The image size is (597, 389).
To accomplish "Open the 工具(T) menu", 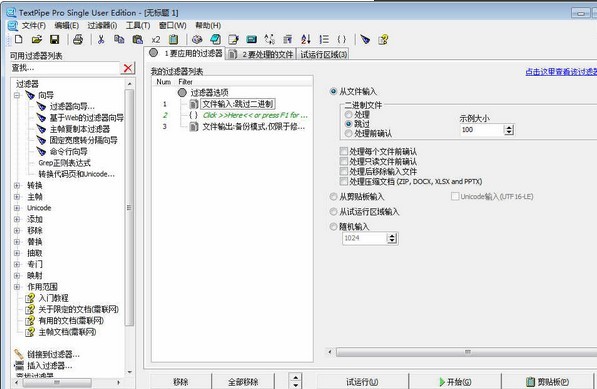I will click(x=138, y=26).
